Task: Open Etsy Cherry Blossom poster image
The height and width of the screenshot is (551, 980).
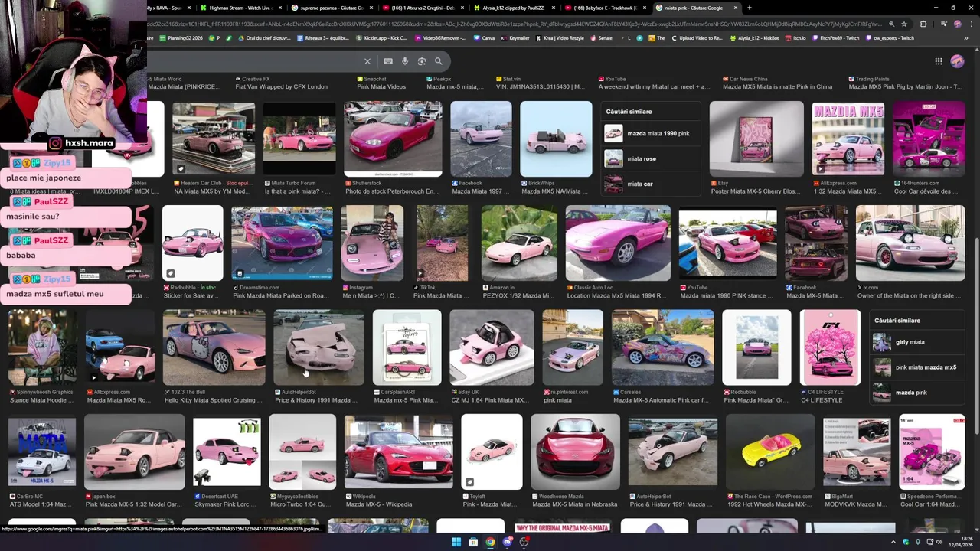Action: point(756,139)
